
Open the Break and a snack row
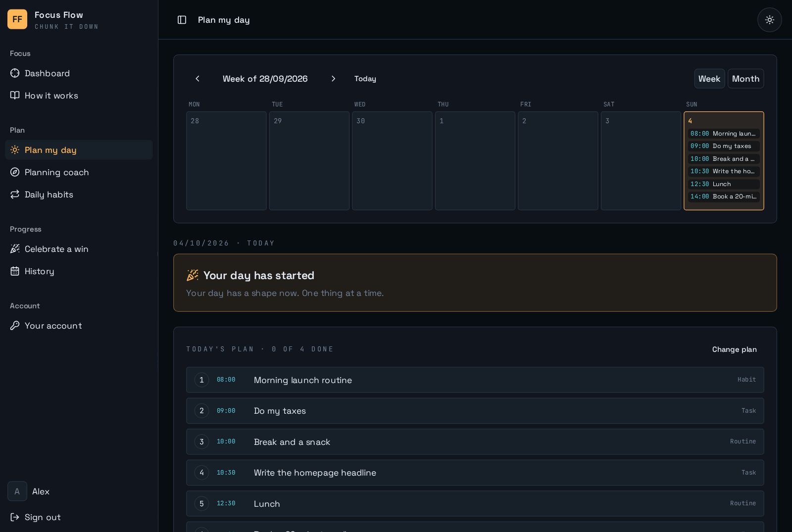pyautogui.click(x=475, y=442)
